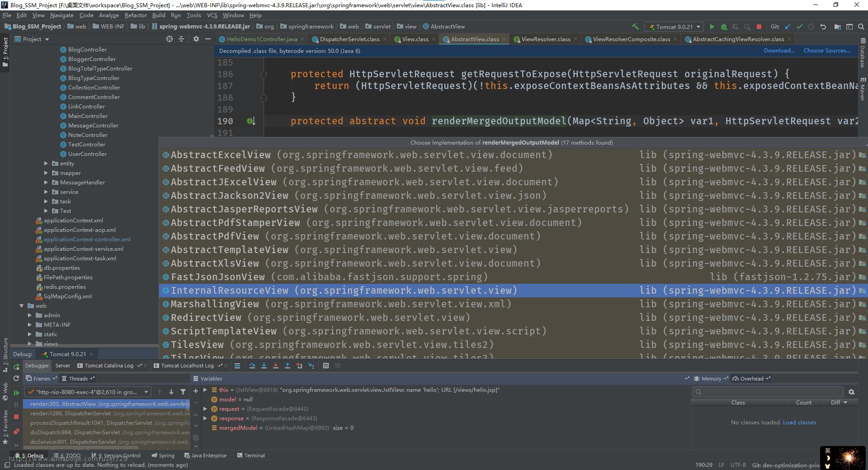
Task: Stop debug session red square
Action: point(16,417)
